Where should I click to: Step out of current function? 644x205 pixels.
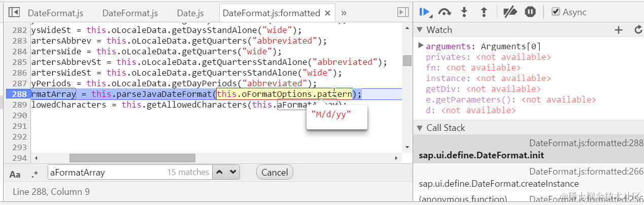click(484, 12)
